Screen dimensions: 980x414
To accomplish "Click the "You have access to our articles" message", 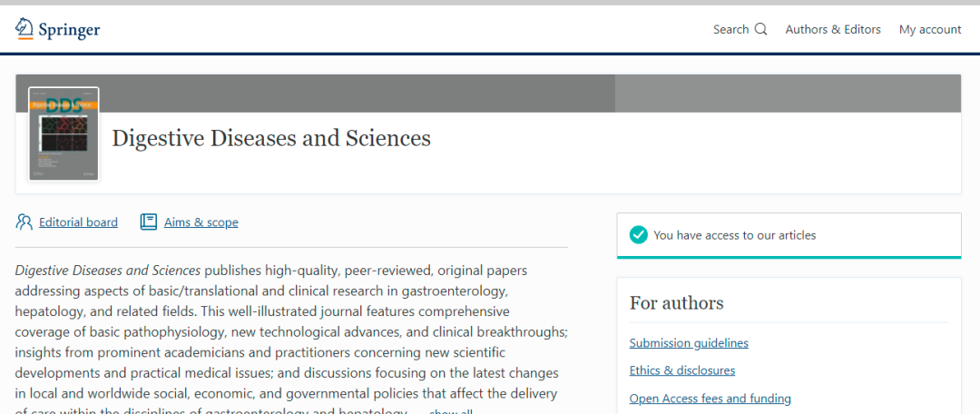I will 734,235.
